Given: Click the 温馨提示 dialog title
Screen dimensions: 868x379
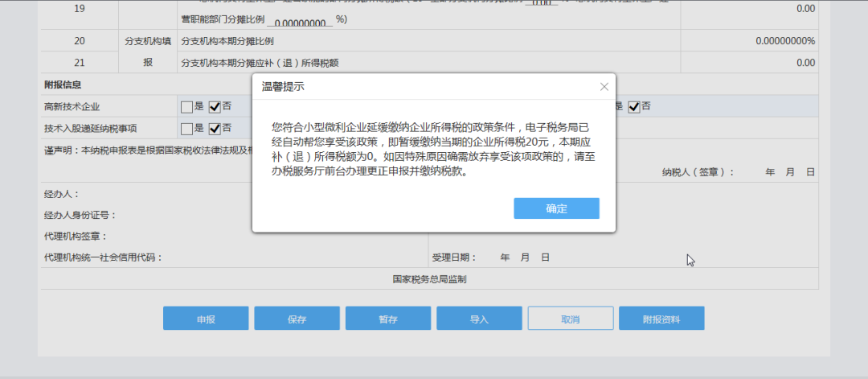Looking at the screenshot, I should pyautogui.click(x=282, y=86).
